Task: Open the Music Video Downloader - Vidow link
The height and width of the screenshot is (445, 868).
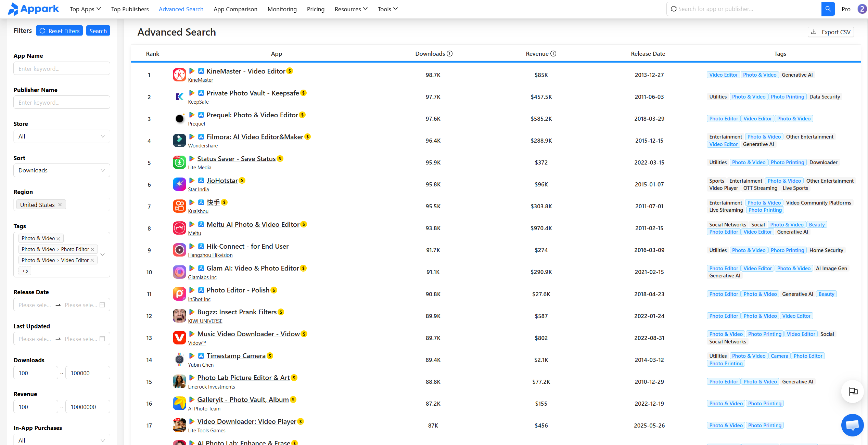Action: pyautogui.click(x=248, y=334)
